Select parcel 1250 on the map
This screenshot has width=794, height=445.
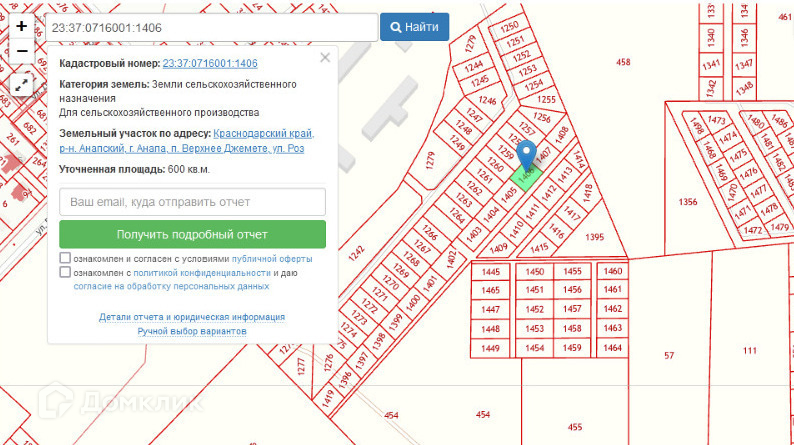(x=509, y=26)
